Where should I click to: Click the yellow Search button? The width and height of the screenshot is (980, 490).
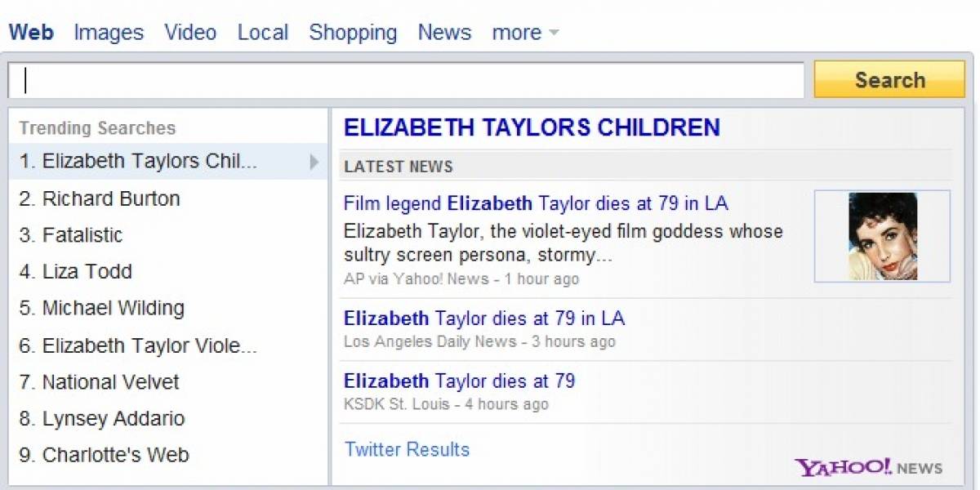click(x=889, y=80)
